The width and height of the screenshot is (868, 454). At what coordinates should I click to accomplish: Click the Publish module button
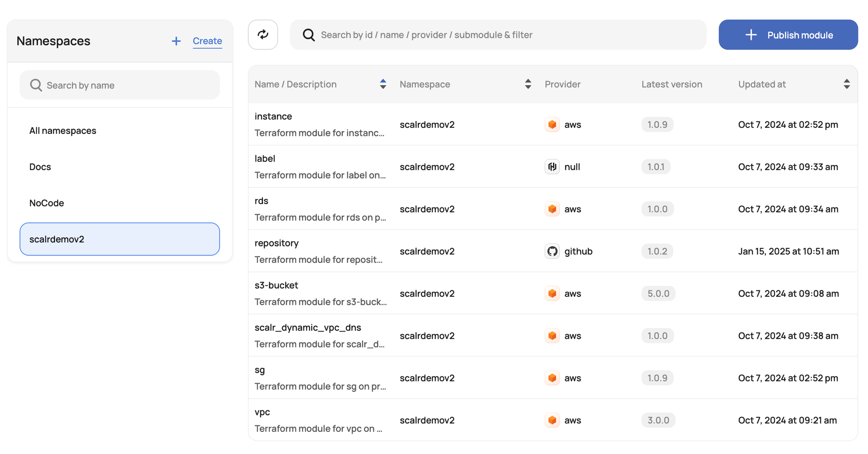(x=788, y=35)
